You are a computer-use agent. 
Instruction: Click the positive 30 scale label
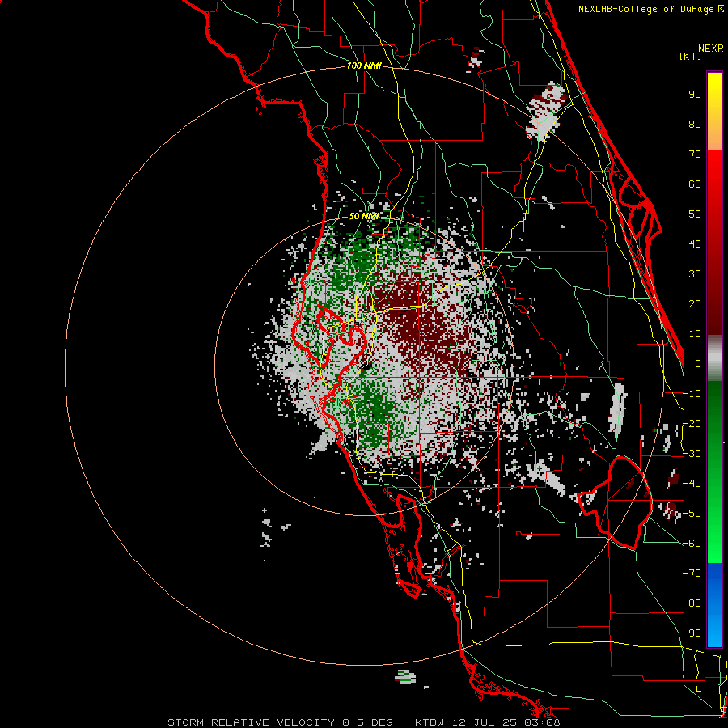[695, 274]
